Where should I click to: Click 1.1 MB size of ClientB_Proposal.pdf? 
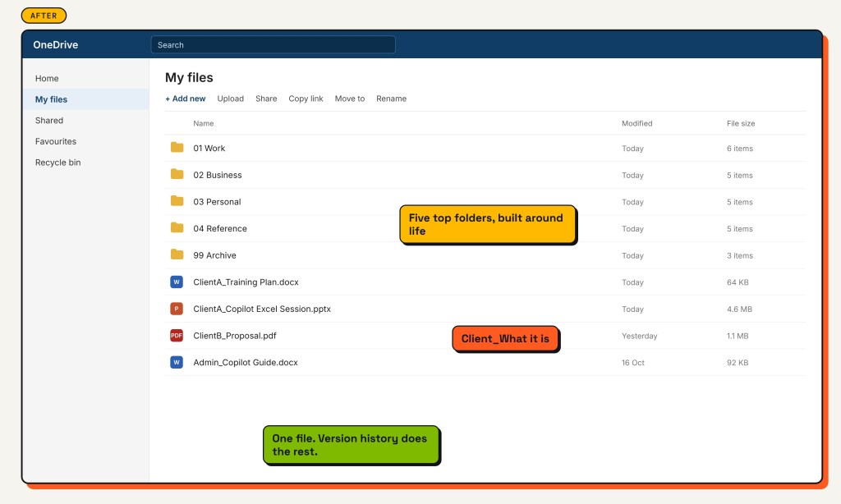tap(738, 337)
